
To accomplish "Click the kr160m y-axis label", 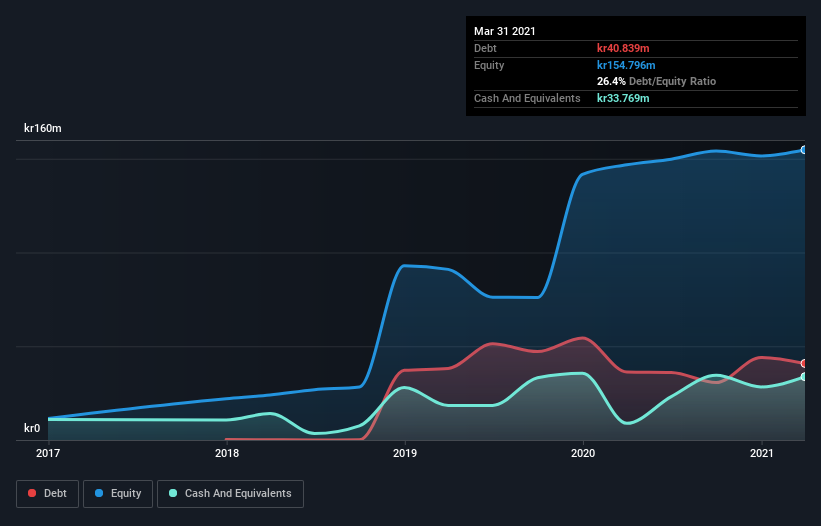I will coord(43,128).
